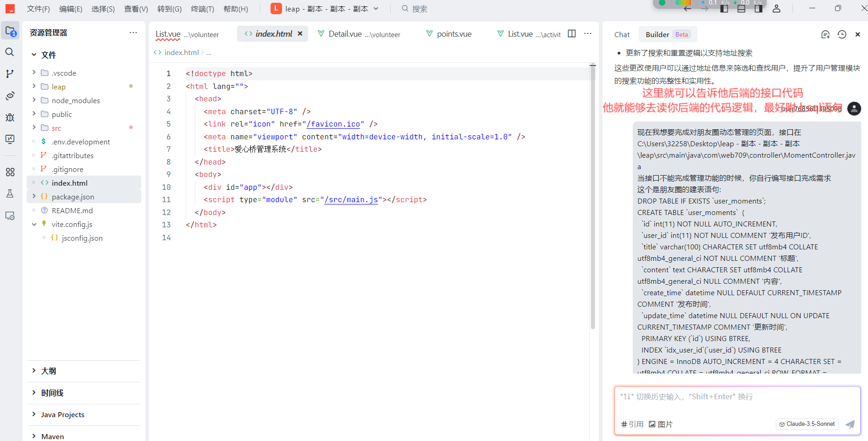Open editor more actions ellipsis
Viewport: 868px width, 441px height.
click(x=588, y=33)
